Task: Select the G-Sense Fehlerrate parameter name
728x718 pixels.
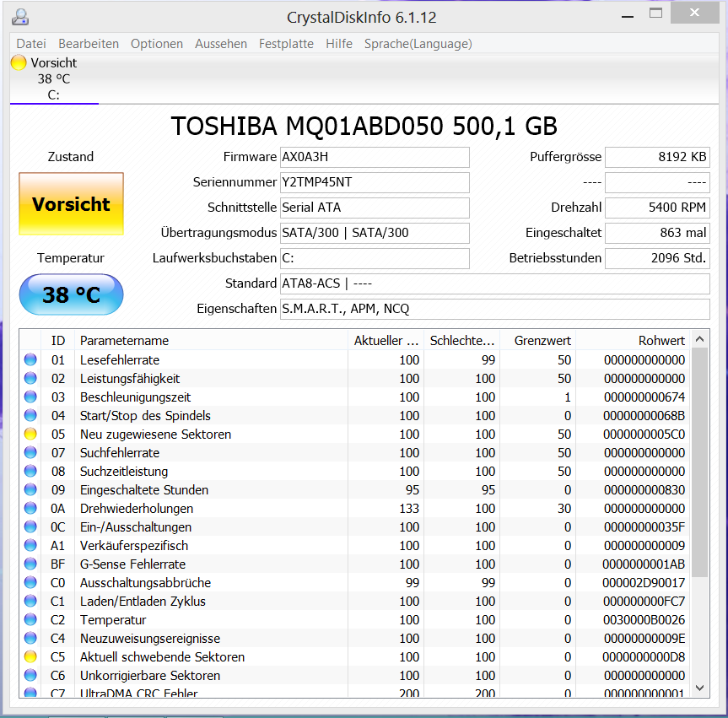Action: (x=132, y=564)
